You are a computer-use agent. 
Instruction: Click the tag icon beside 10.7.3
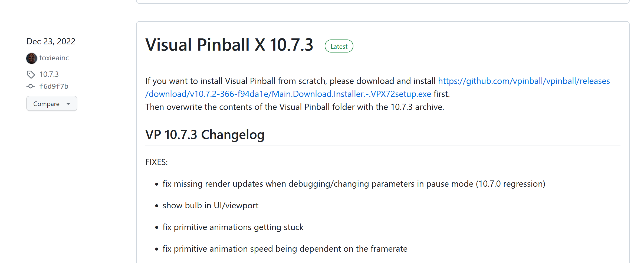(x=31, y=74)
